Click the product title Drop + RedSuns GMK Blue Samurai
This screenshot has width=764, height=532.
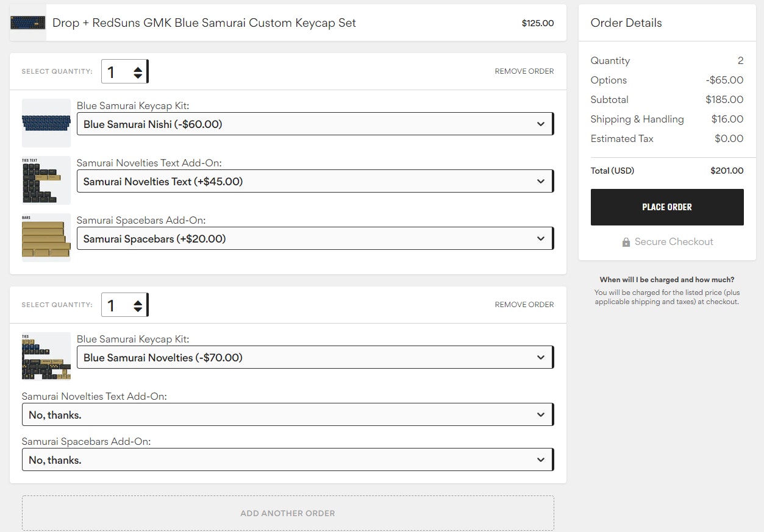204,23
